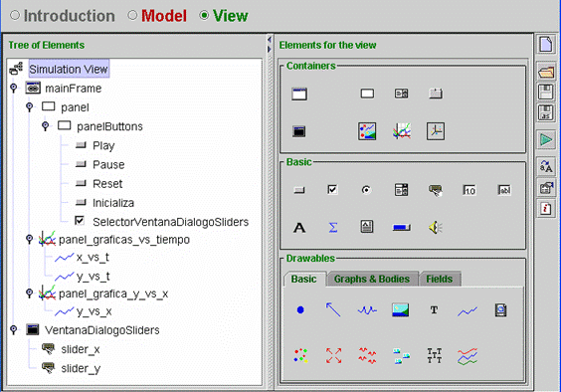Pick the split panel container icon
This screenshot has height=392, width=561.
point(401,94)
